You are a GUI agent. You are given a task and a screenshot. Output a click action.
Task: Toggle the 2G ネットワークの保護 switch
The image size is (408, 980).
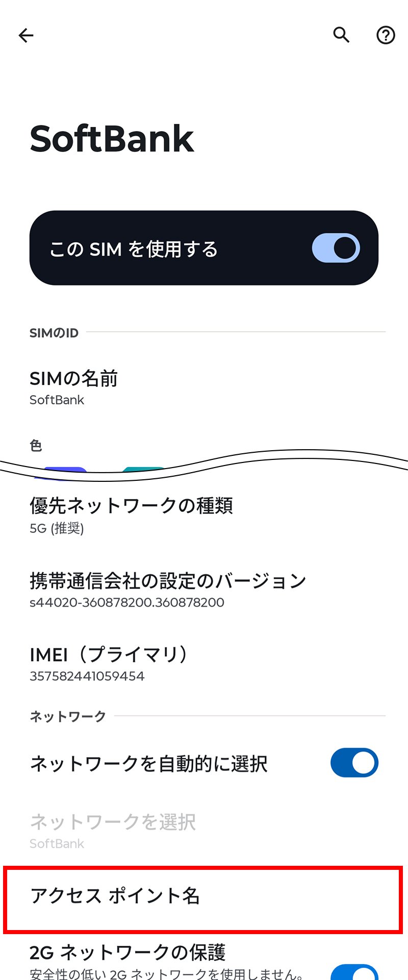tap(354, 972)
